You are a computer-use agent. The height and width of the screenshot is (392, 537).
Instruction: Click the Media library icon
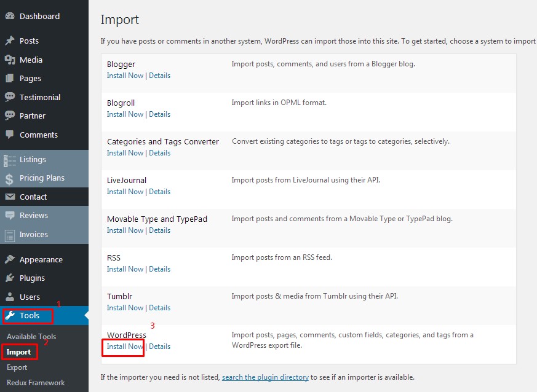click(10, 60)
